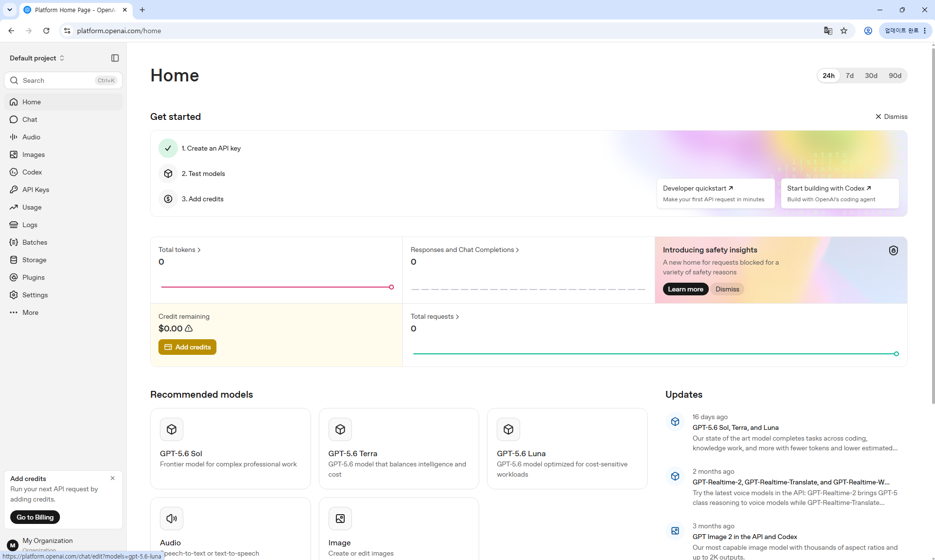The image size is (935, 560).
Task: Click the address bar URL
Action: pos(119,31)
